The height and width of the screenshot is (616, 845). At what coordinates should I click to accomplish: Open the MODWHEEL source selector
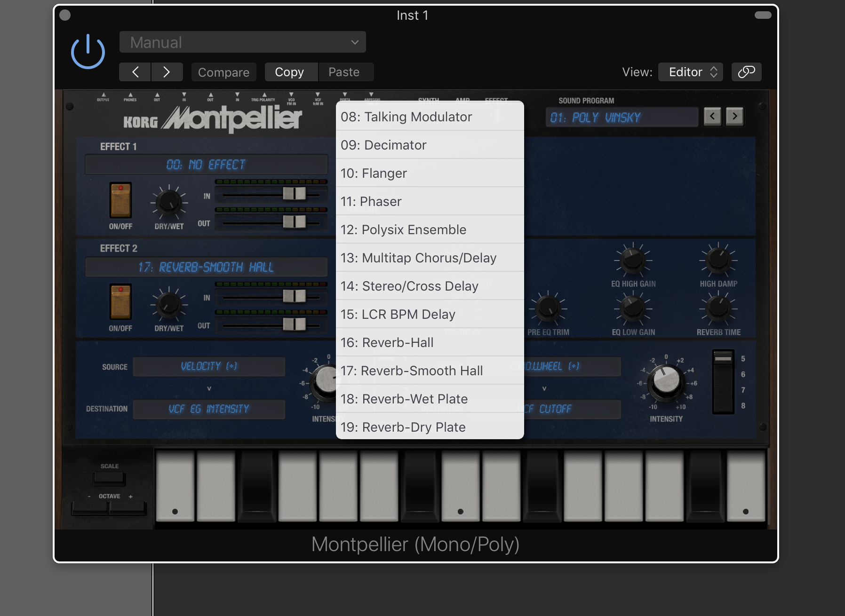(x=572, y=366)
